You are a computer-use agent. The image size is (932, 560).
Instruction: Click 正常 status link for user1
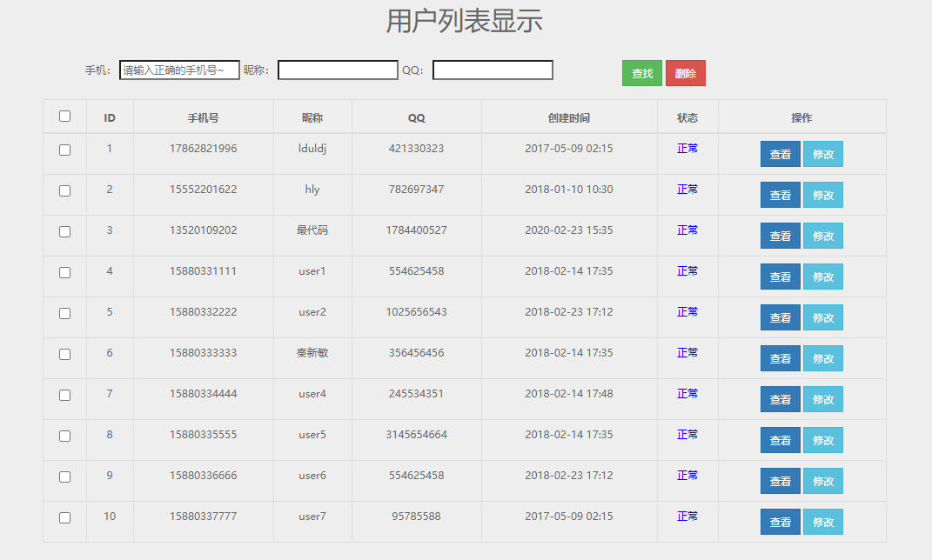click(687, 271)
